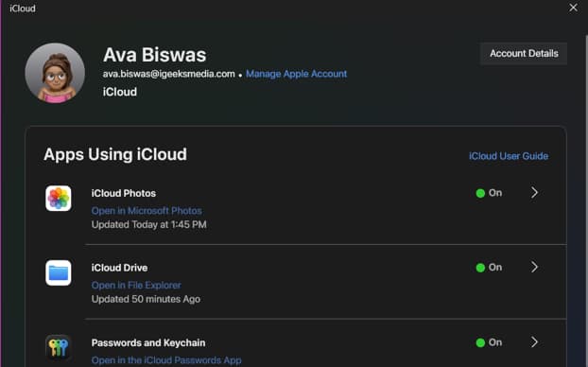Click the Ava Biswas name heading
Screen dimensions: 588x367
(x=154, y=55)
